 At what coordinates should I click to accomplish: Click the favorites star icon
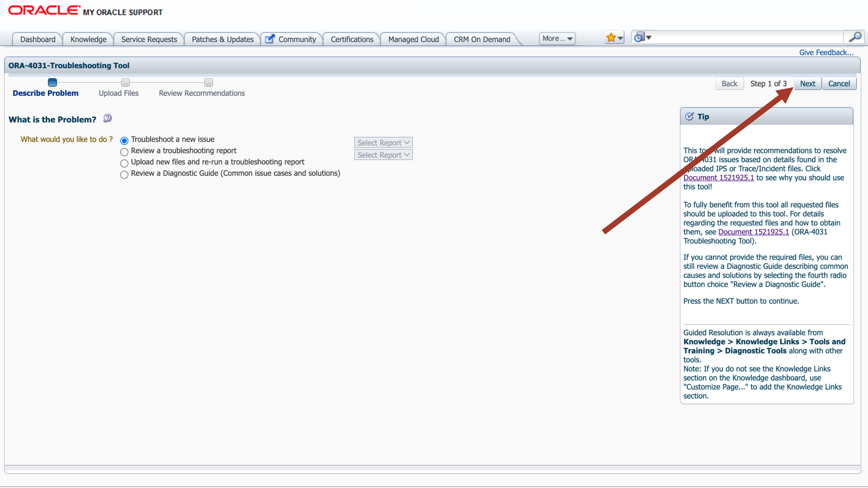611,38
